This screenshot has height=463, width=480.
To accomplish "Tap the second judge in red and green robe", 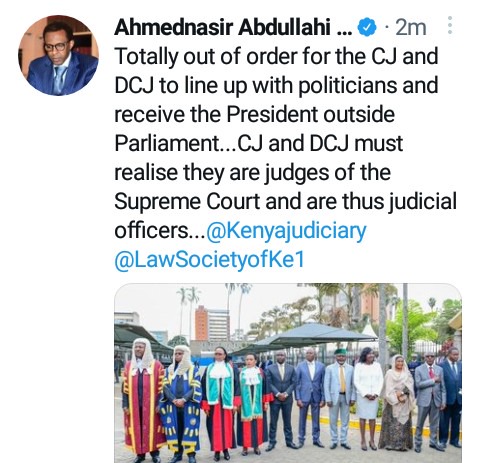I will (253, 405).
